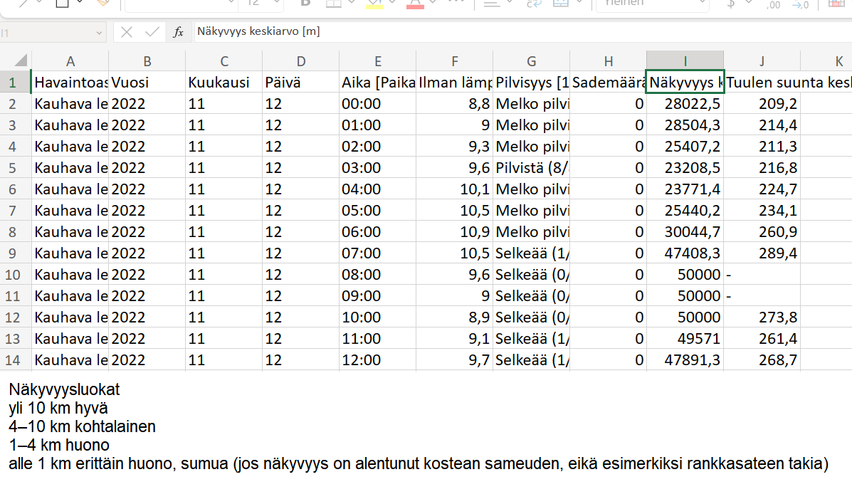Image resolution: width=852 pixels, height=504 pixels.
Task: Open the Name Box dropdown arrow
Action: click(99, 33)
